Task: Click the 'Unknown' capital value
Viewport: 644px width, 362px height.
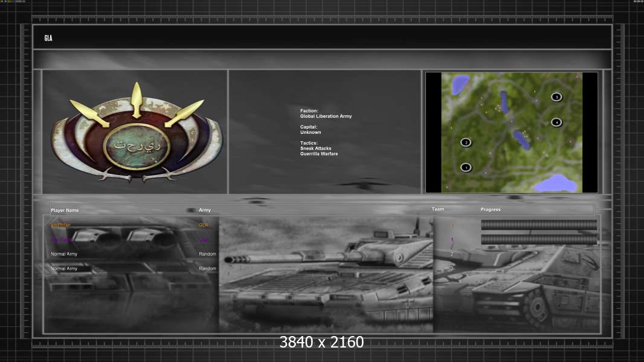Action: pos(311,132)
